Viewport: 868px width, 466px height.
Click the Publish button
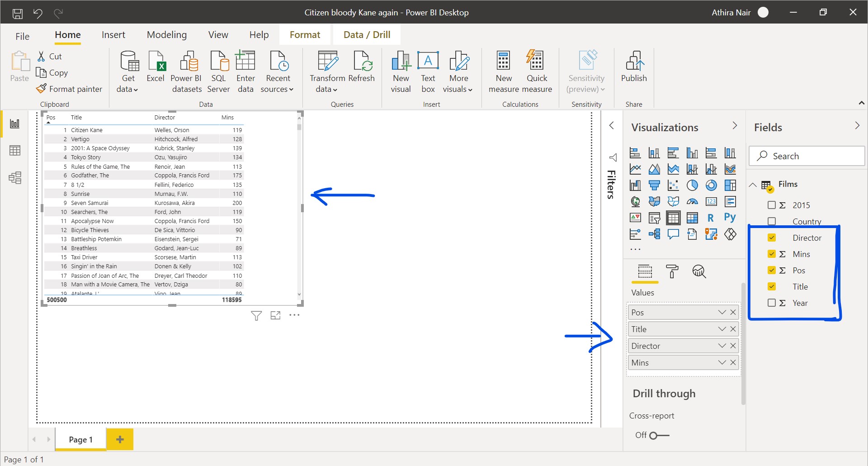click(x=634, y=71)
